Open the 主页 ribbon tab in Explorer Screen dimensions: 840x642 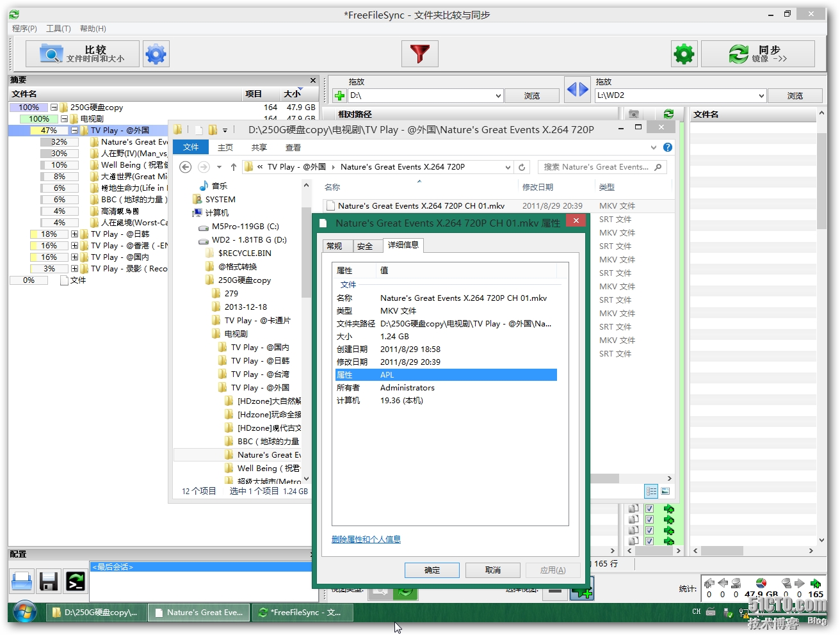(225, 148)
